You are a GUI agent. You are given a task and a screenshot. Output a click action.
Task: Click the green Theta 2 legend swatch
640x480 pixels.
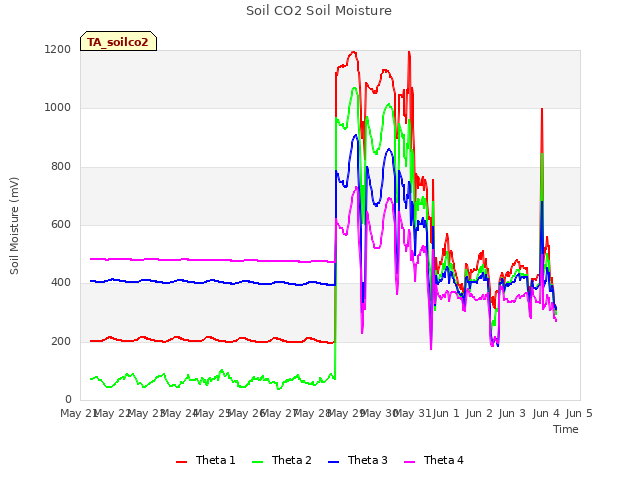[258, 462]
